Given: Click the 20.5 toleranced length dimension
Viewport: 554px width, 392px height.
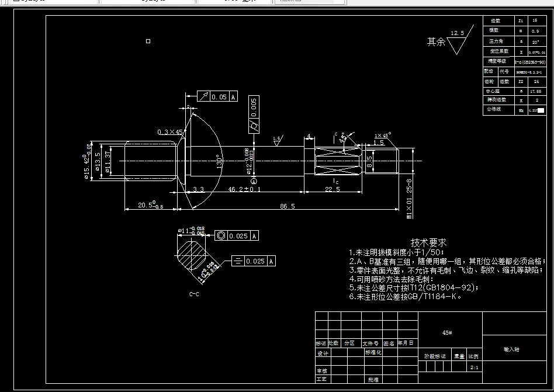Looking at the screenshot, I should pyautogui.click(x=151, y=205).
